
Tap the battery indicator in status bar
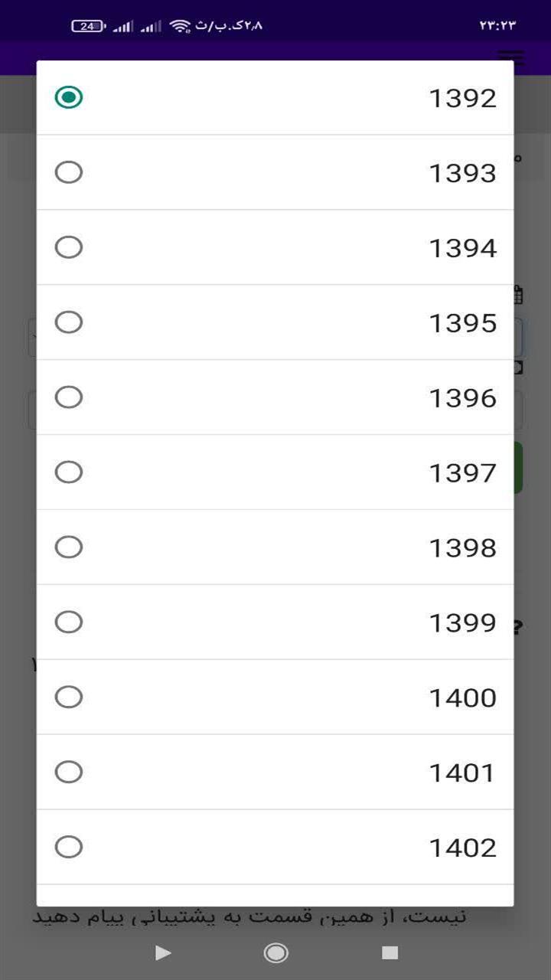tap(88, 26)
